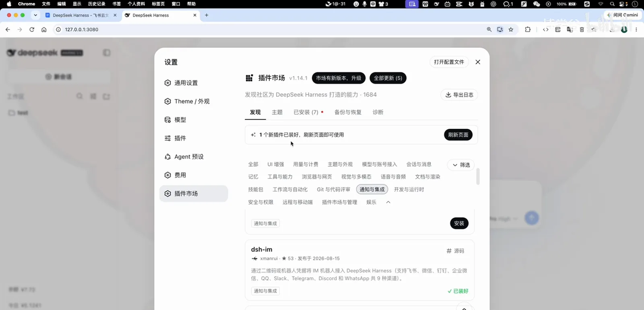
Task: Click the 导出日志 button
Action: pos(459,95)
